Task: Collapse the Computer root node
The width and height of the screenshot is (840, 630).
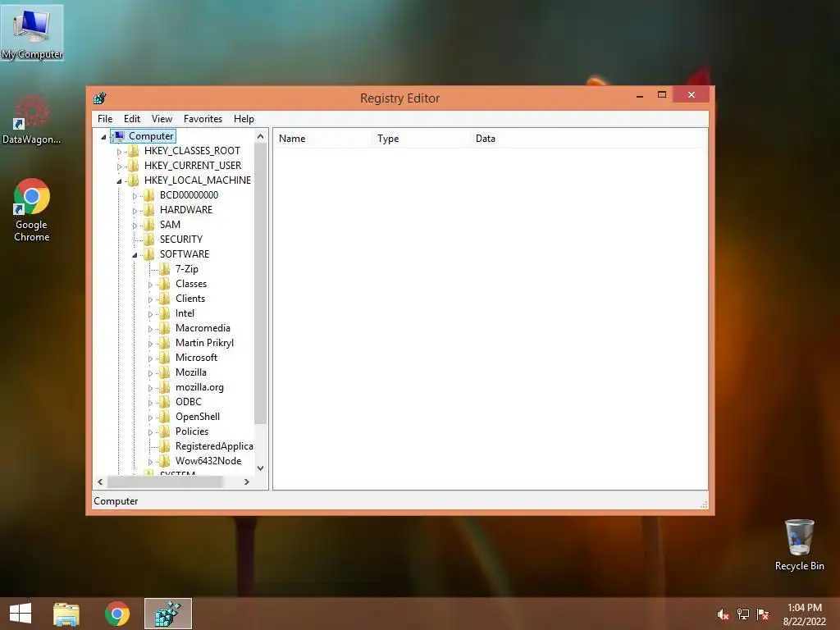Action: pyautogui.click(x=103, y=137)
